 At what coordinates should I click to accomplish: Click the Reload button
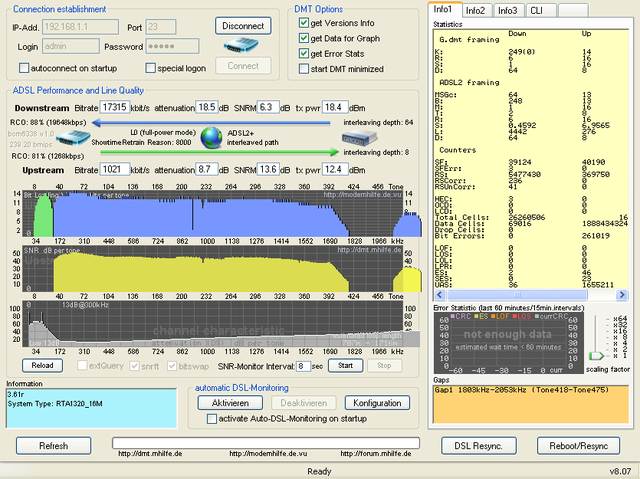[x=42, y=365]
